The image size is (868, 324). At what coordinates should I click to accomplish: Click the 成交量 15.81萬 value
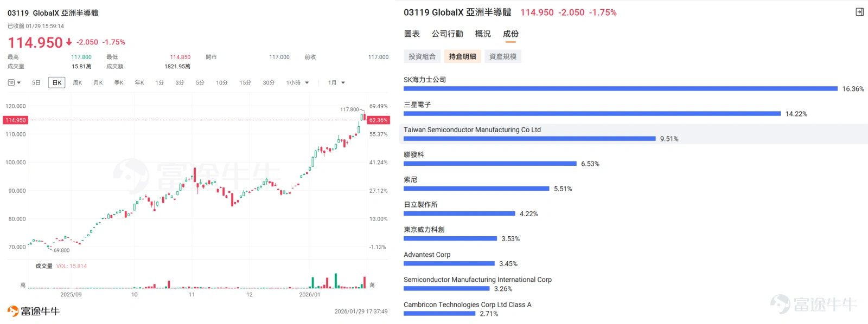tap(81, 67)
